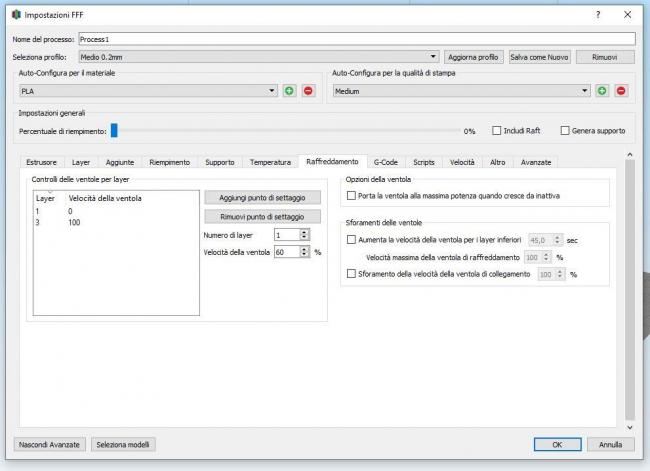Click the help question mark in title bar
The image size is (650, 471).
coord(598,16)
